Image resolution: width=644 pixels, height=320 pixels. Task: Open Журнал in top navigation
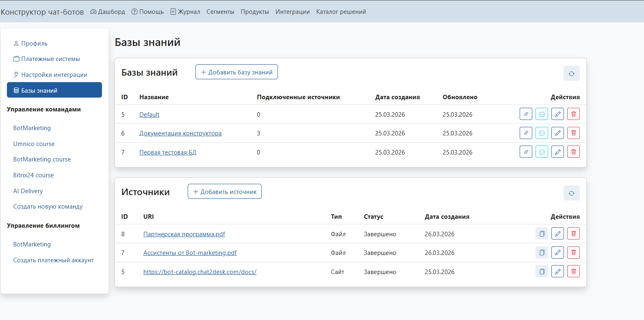[x=185, y=12]
